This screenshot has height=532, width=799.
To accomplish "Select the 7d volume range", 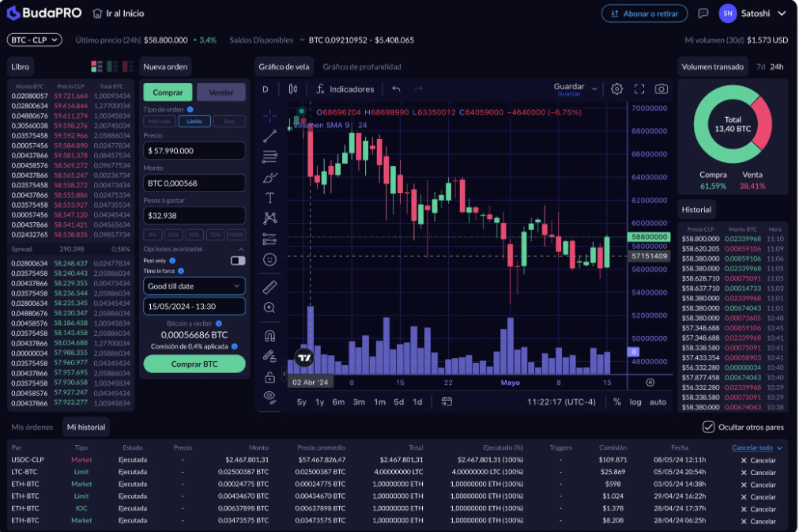I will pyautogui.click(x=760, y=66).
